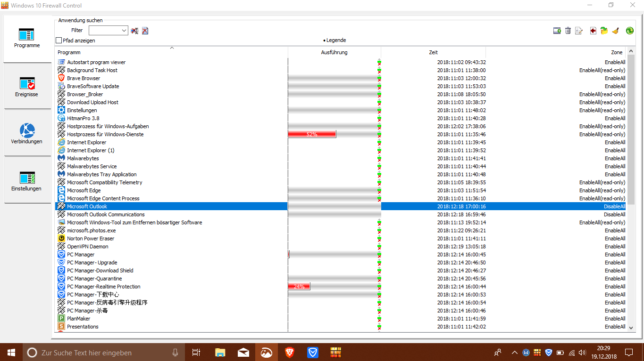Toggle permission marker for Internet Explorer (1)
This screenshot has height=361, width=644.
pyautogui.click(x=379, y=150)
